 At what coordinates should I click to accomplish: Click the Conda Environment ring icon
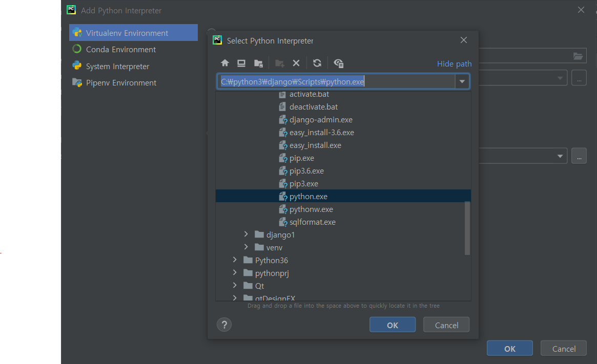point(77,49)
